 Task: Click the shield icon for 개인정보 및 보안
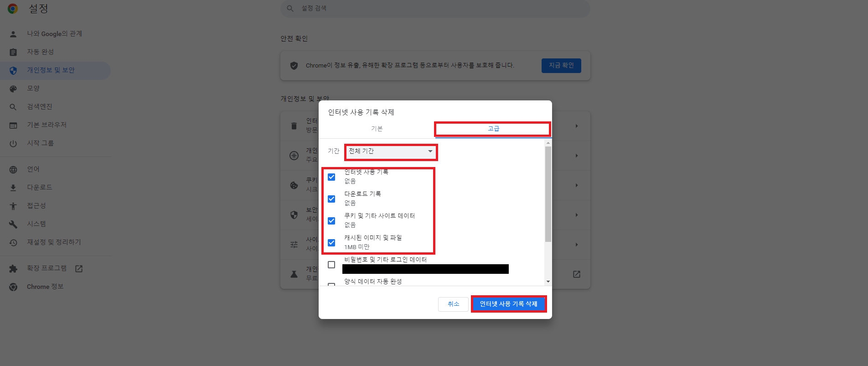pos(13,70)
